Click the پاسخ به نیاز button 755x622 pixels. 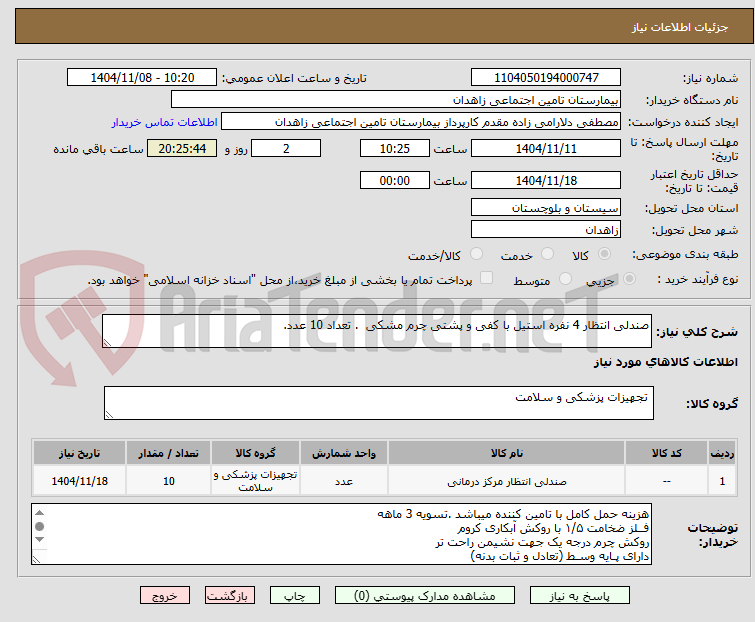[x=580, y=596]
